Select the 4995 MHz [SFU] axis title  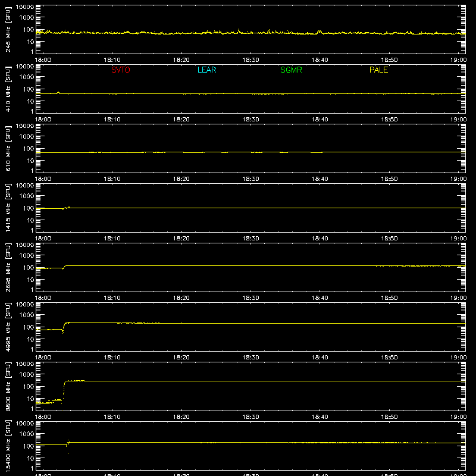8,327
